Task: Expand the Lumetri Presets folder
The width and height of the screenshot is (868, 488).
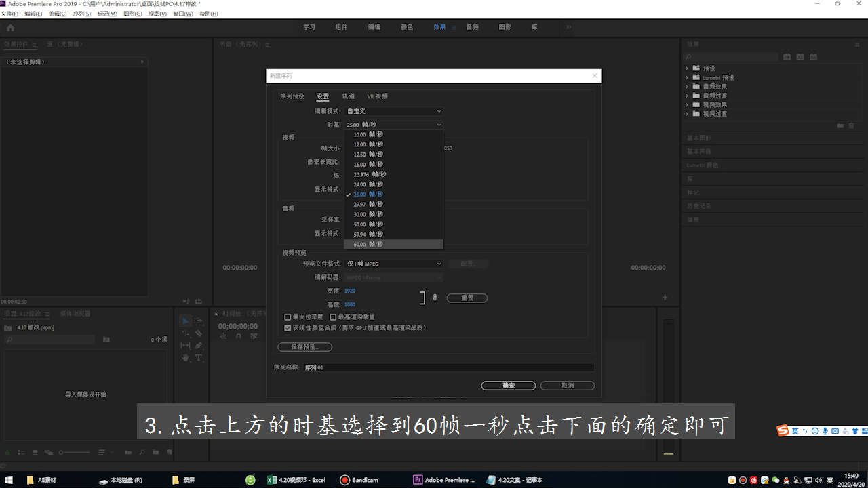Action: tap(687, 77)
